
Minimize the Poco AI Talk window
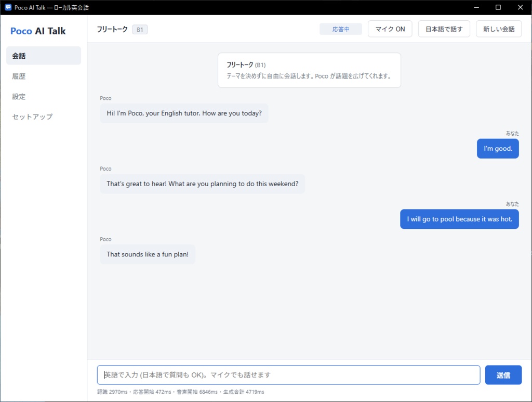pos(476,7)
